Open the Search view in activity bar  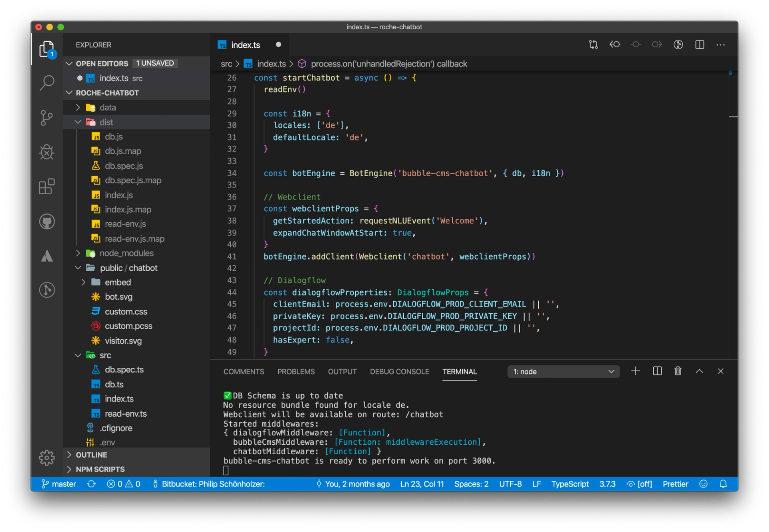(x=47, y=83)
